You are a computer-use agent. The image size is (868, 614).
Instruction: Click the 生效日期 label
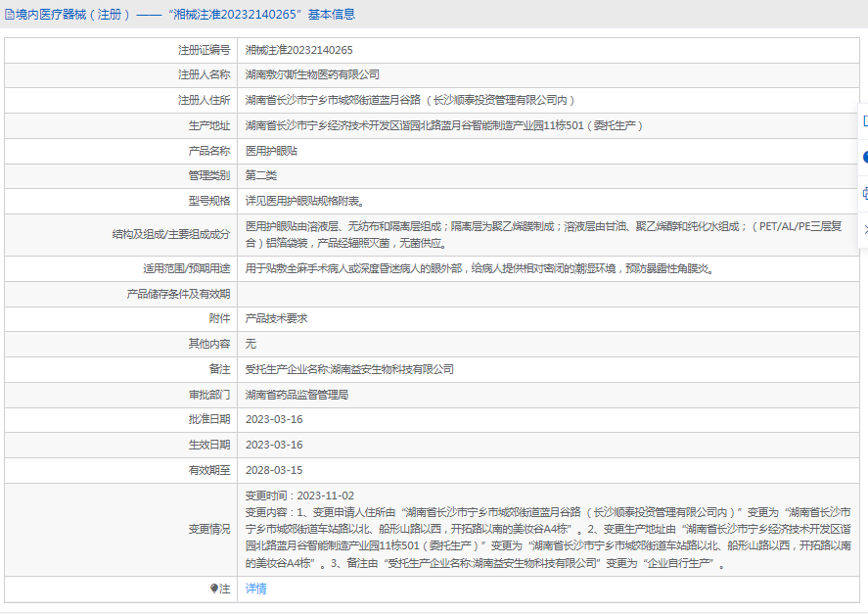[209, 445]
